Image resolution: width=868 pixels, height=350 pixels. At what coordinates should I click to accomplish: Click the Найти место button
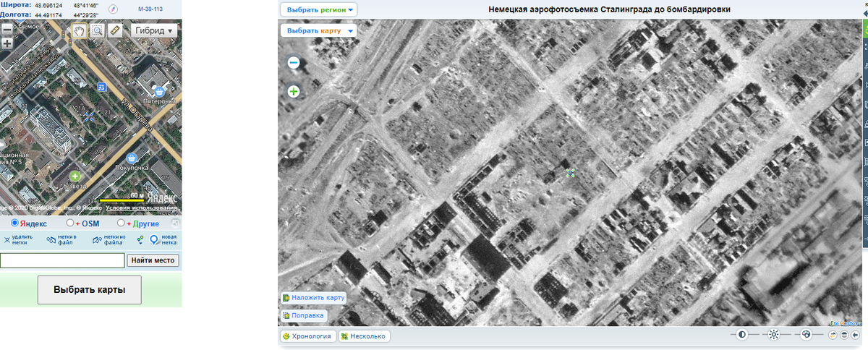tap(153, 260)
